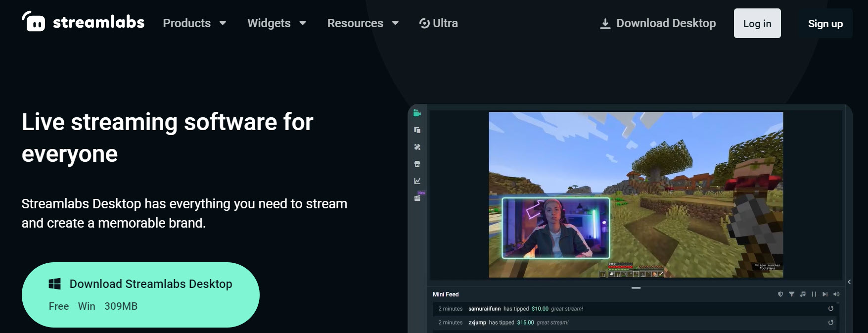Image resolution: width=868 pixels, height=333 pixels.
Task: Click the Ultra swirl icon
Action: (x=424, y=23)
